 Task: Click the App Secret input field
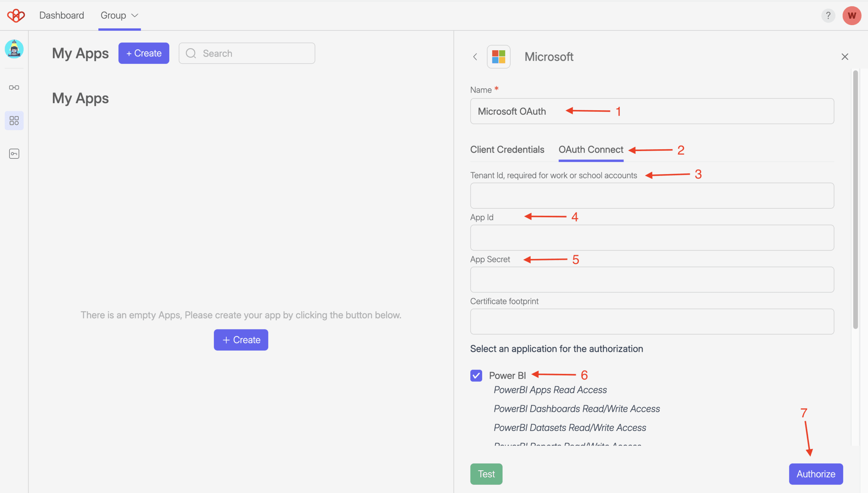click(652, 280)
